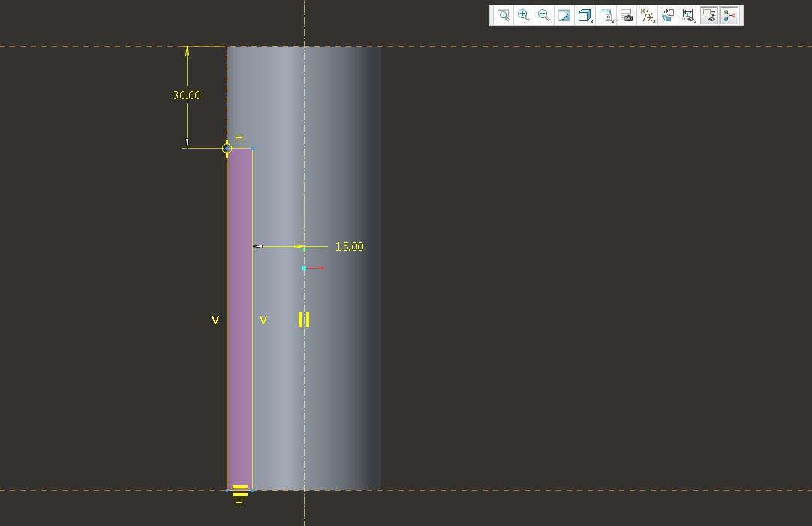The image size is (812, 526).
Task: Select the parallel constraint symbol on the centerline
Action: [304, 320]
